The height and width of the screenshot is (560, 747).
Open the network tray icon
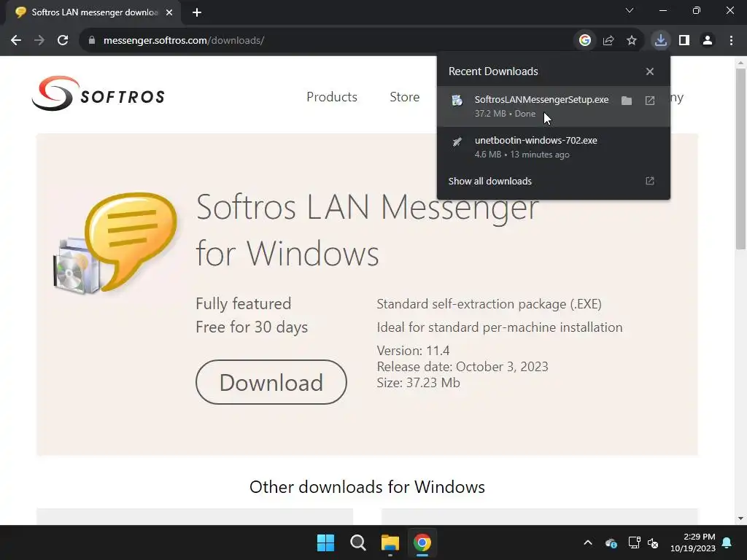coord(634,542)
